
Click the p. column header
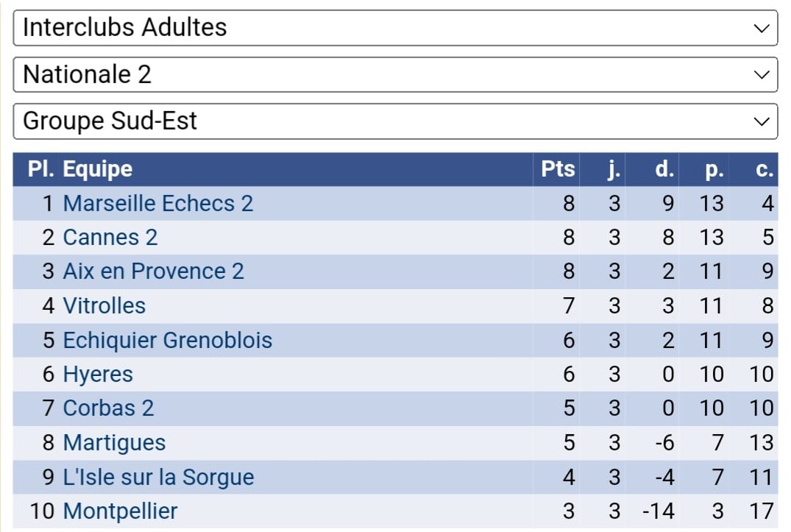coord(713,169)
